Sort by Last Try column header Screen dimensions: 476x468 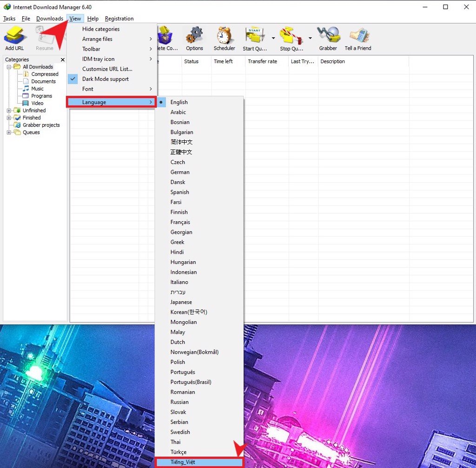[x=303, y=61]
